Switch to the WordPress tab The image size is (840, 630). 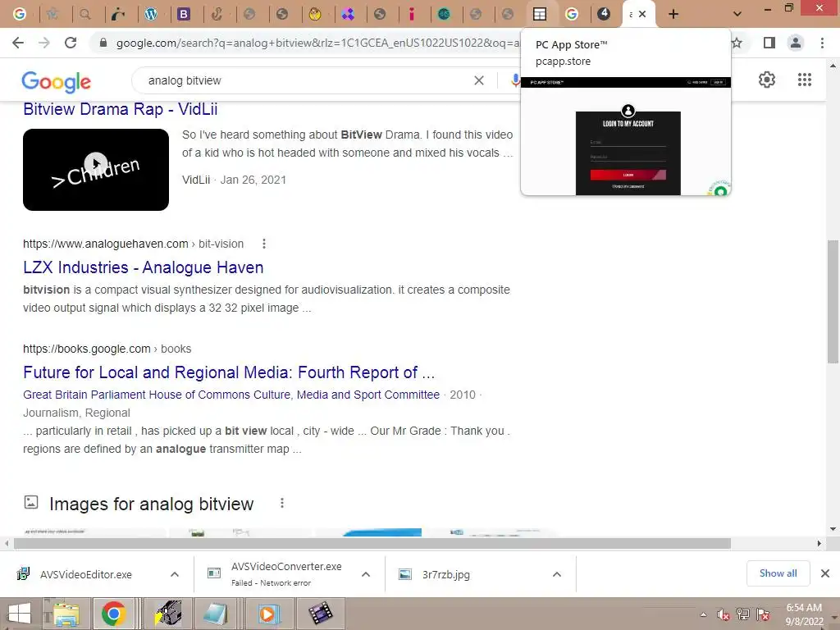[151, 15]
